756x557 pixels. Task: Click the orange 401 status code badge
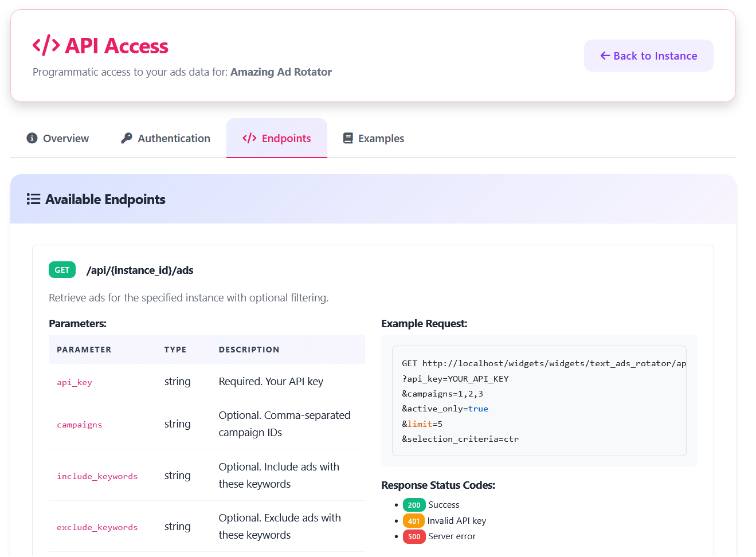(414, 521)
